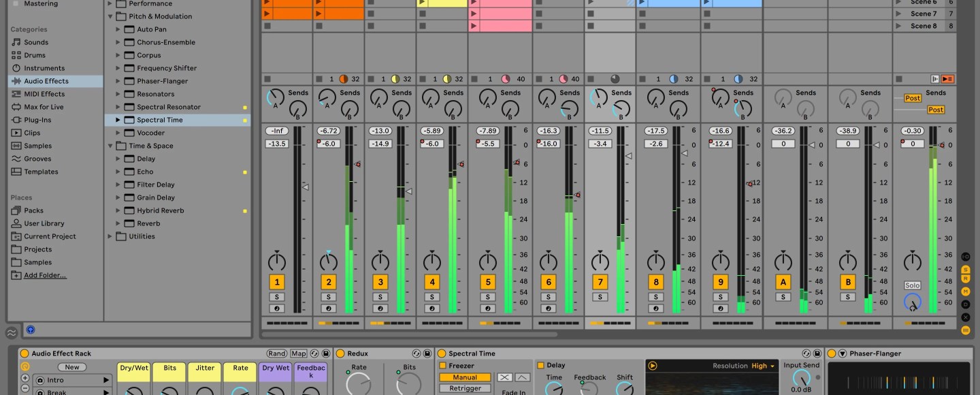Select Grooves in the browser categories

(x=37, y=159)
